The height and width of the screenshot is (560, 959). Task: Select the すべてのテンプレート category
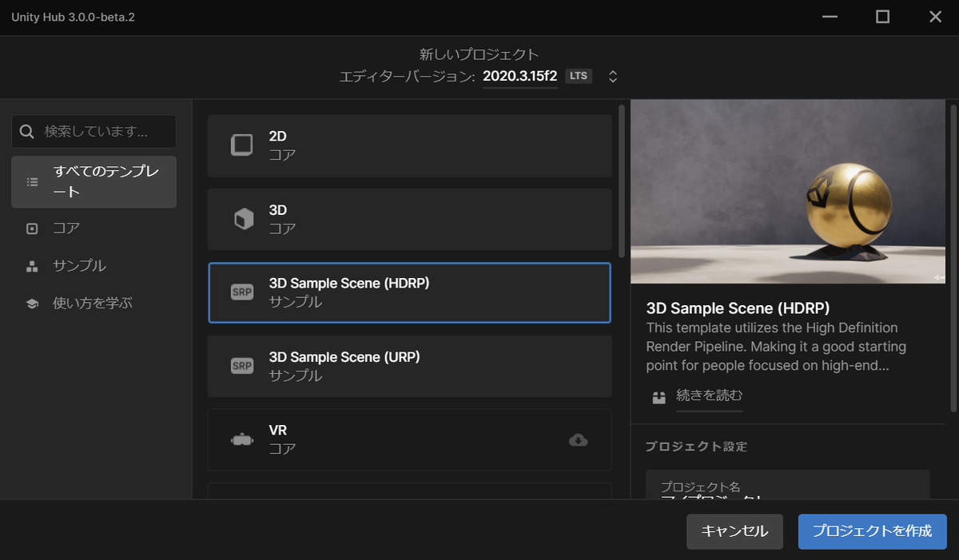tap(94, 182)
